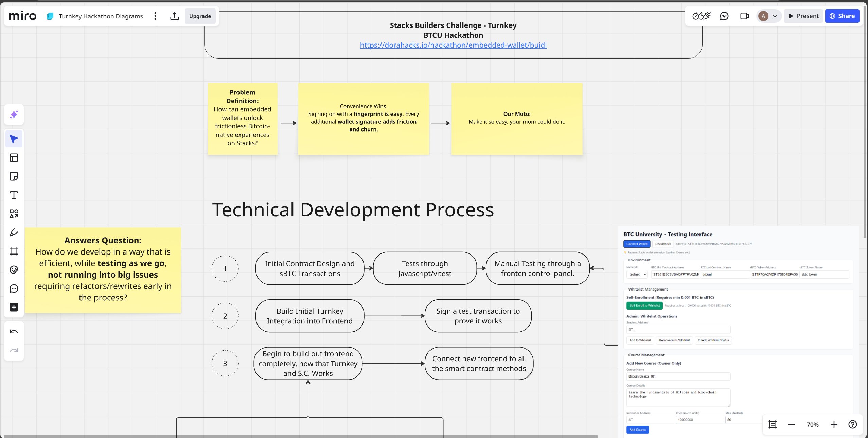
Task: Open the Shapes and lines tool
Action: (x=14, y=214)
